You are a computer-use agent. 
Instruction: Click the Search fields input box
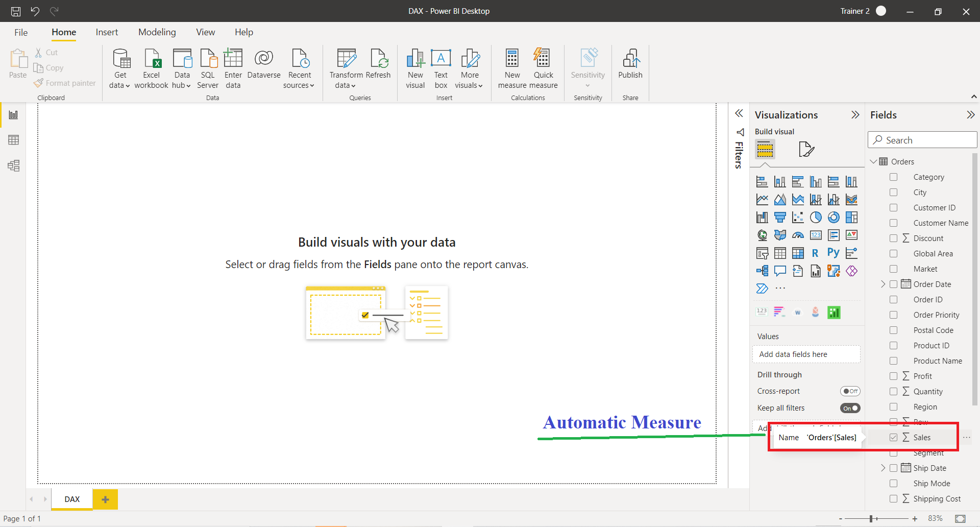(922, 140)
